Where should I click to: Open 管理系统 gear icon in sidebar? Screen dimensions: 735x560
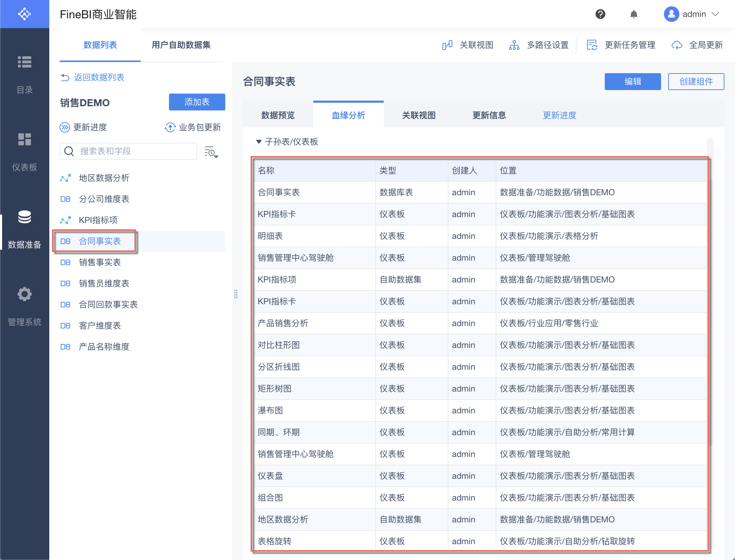point(25,294)
